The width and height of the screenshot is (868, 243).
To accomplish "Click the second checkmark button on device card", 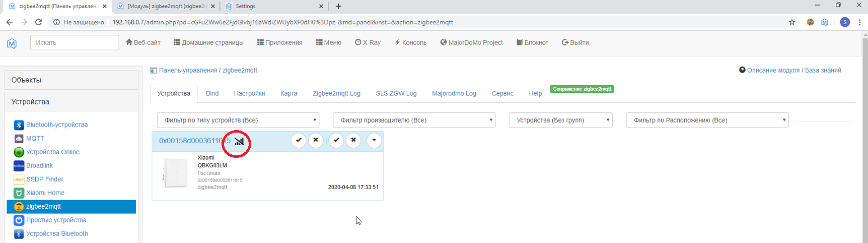I will 336,140.
